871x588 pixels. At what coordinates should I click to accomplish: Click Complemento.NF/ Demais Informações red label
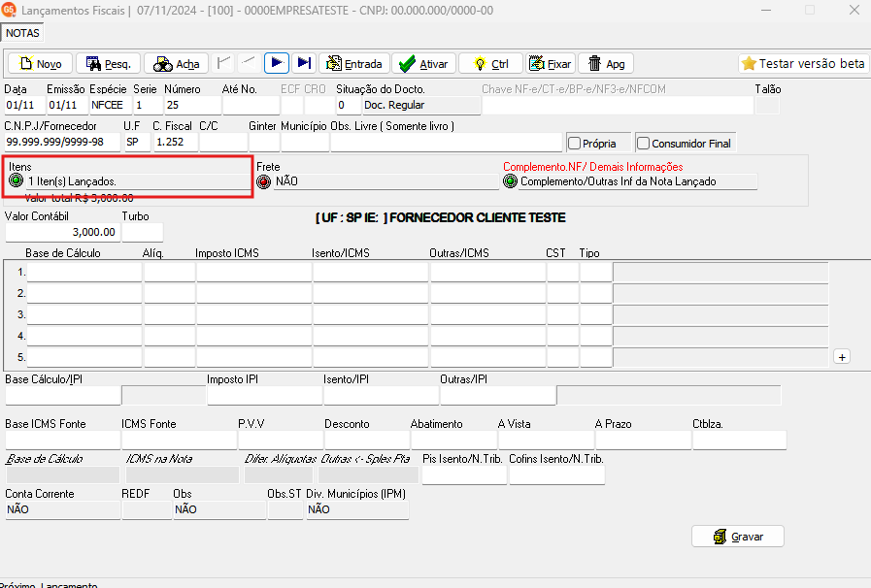[x=592, y=167]
